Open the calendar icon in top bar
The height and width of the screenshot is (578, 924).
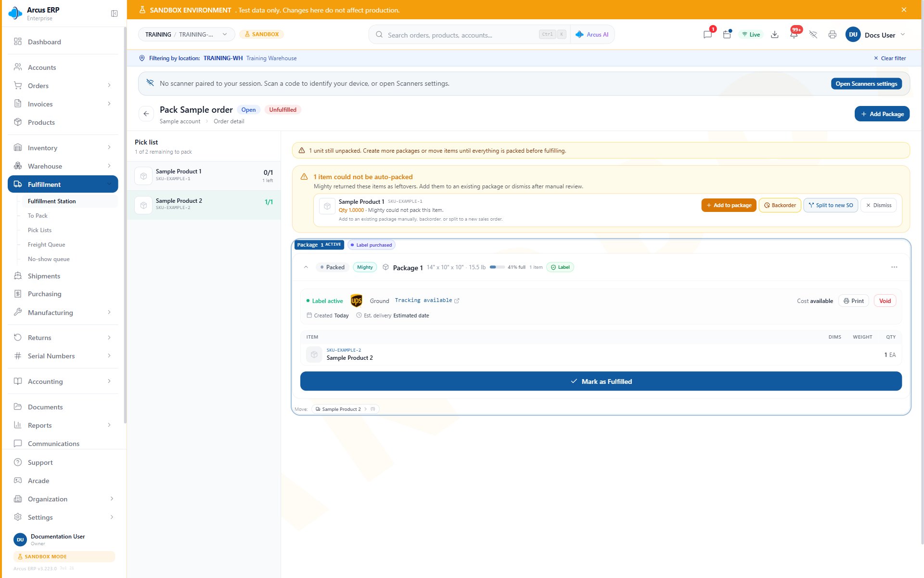click(727, 35)
